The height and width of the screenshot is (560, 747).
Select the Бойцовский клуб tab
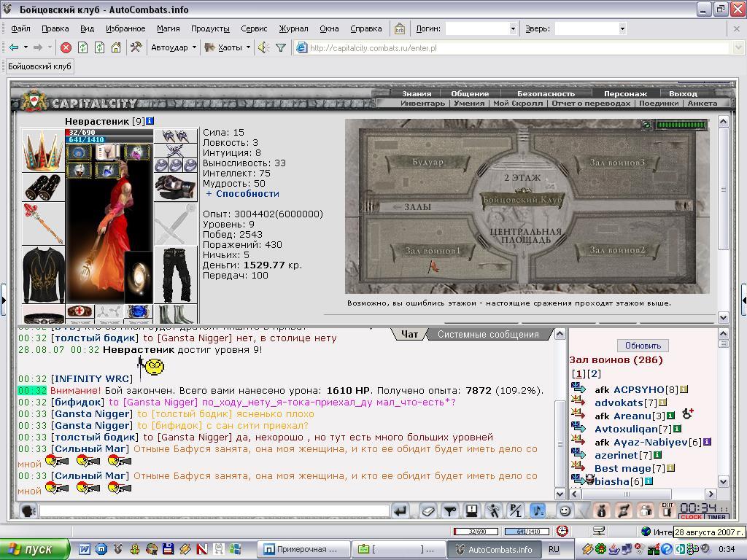point(39,66)
